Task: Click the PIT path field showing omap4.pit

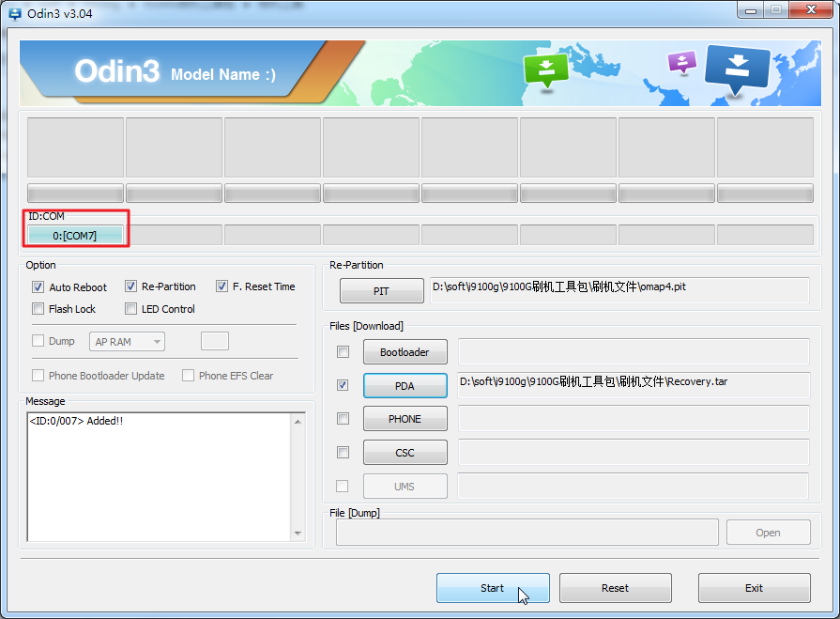Action: tap(619, 290)
